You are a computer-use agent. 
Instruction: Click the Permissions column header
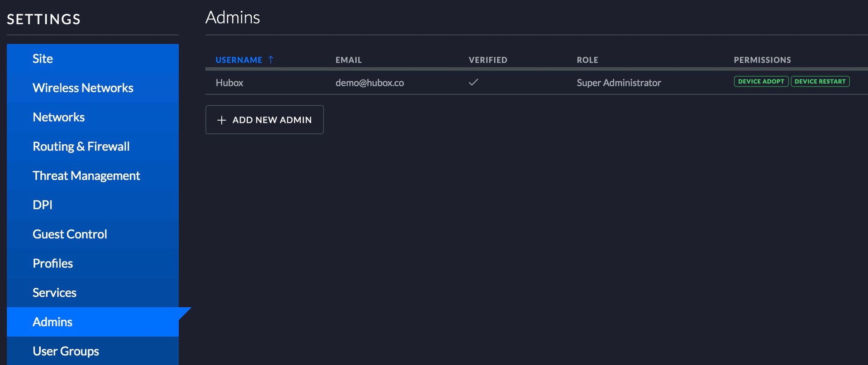763,60
